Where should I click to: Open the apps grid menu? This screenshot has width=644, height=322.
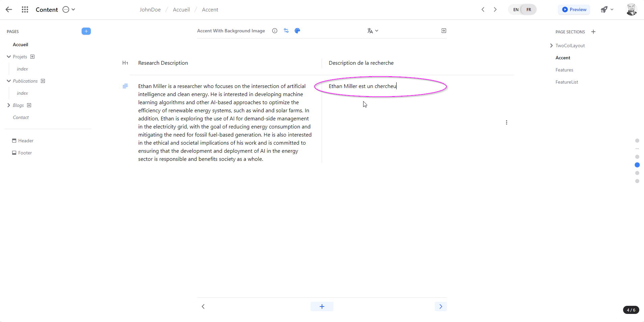tap(25, 10)
